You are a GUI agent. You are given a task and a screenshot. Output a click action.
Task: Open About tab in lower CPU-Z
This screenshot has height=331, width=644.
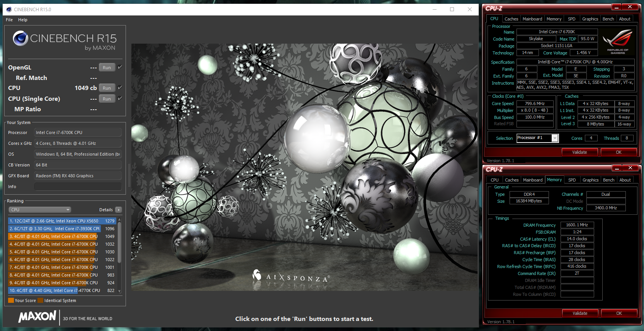[x=625, y=180]
